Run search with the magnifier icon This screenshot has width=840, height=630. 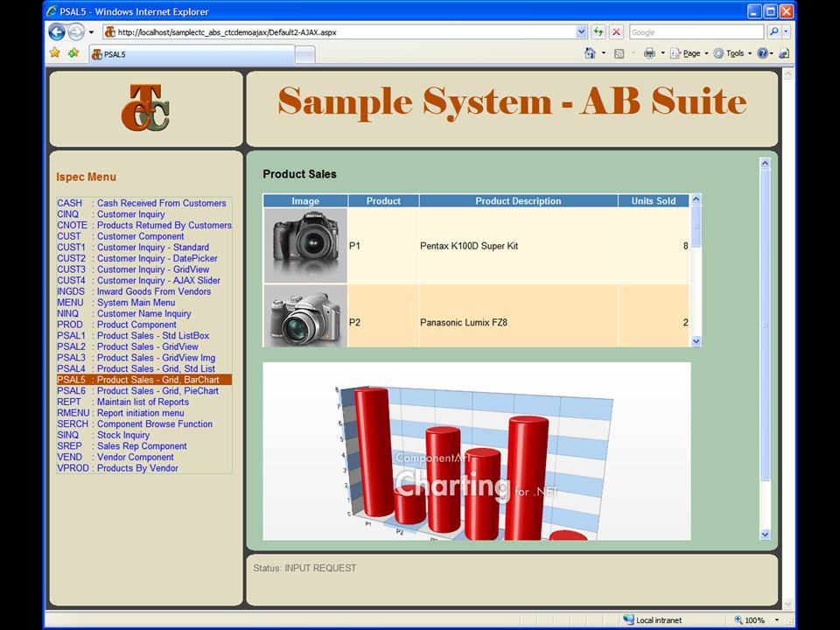[x=773, y=32]
